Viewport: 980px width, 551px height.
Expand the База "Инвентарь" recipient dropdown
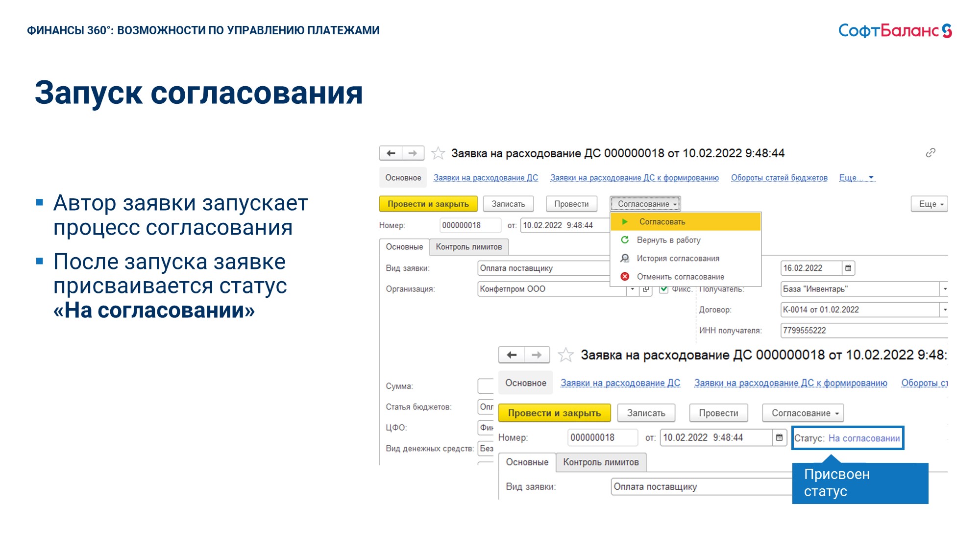[944, 289]
